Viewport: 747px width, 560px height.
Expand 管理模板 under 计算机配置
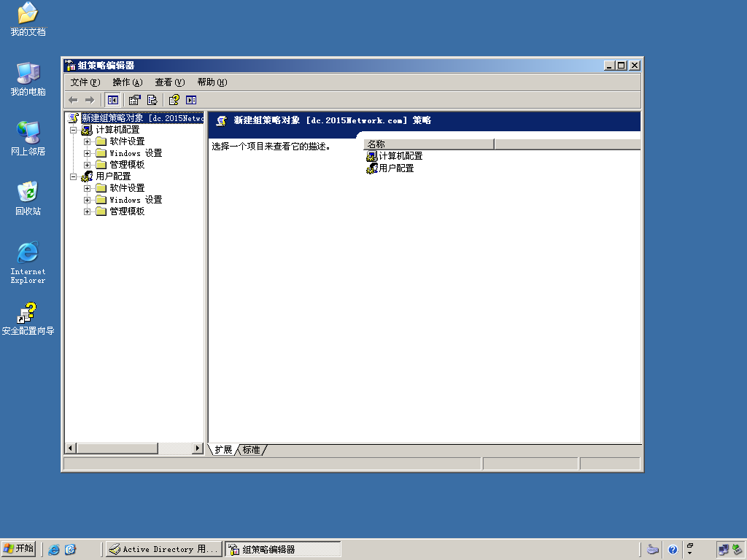88,165
